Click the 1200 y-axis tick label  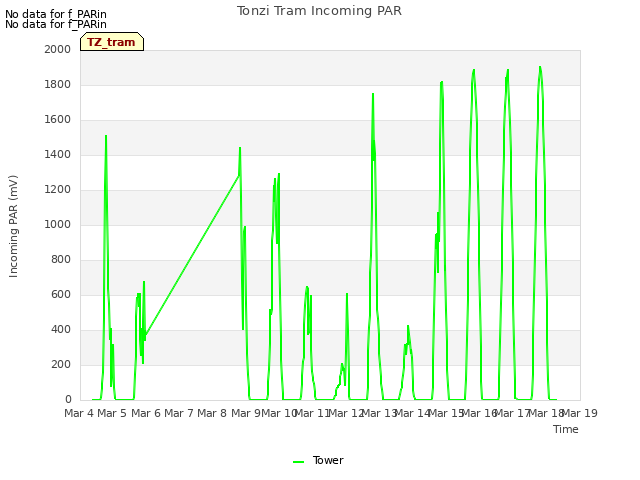tap(58, 190)
